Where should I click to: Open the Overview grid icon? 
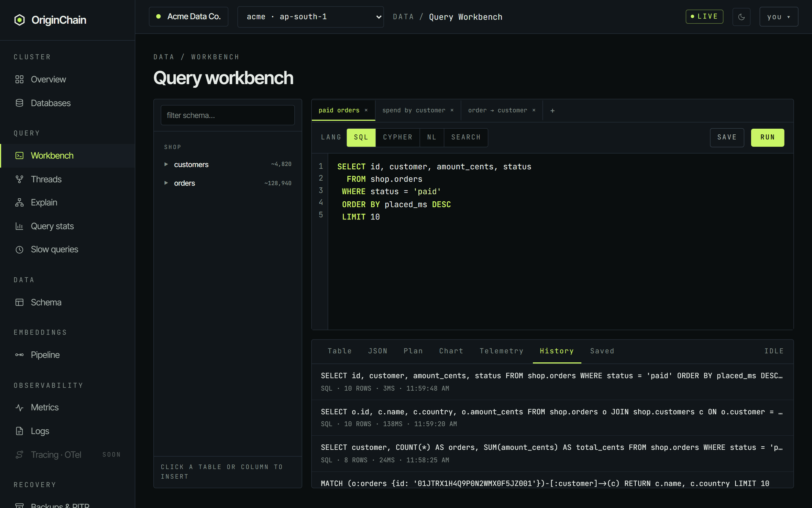[x=20, y=79]
